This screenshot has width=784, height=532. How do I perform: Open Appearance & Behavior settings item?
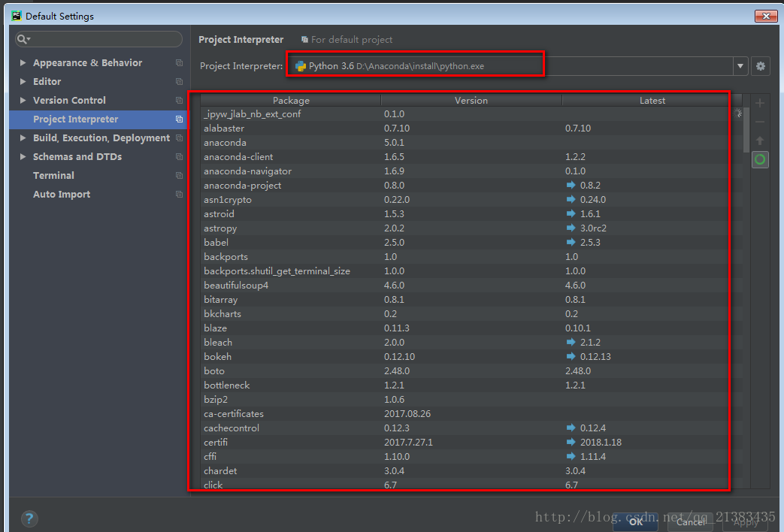coord(87,63)
